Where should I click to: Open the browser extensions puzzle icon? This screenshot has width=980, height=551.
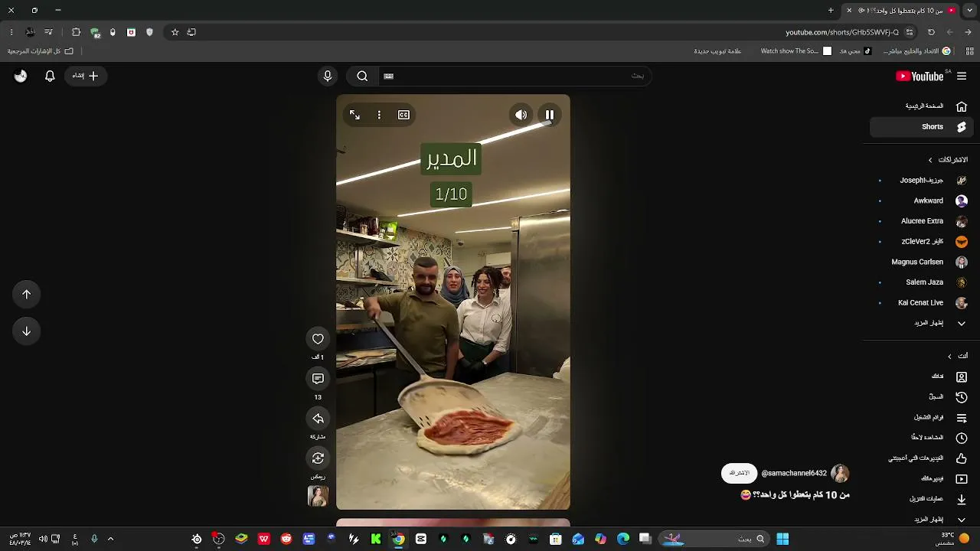coord(76,32)
